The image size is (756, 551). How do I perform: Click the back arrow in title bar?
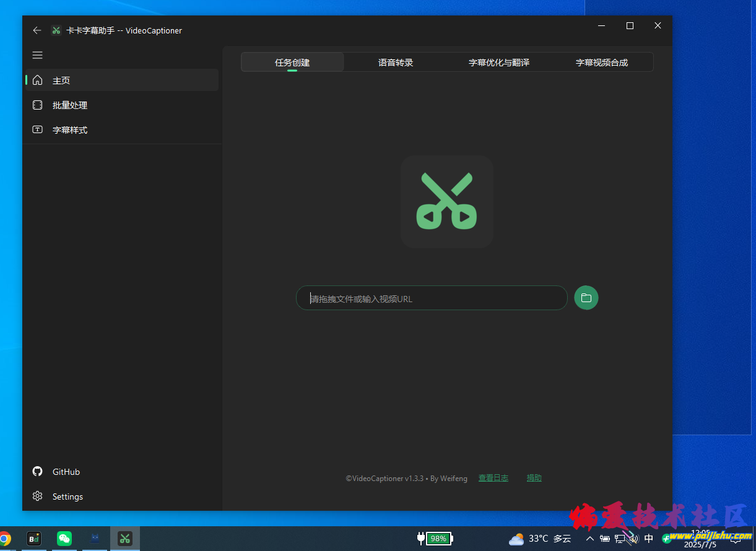37,30
